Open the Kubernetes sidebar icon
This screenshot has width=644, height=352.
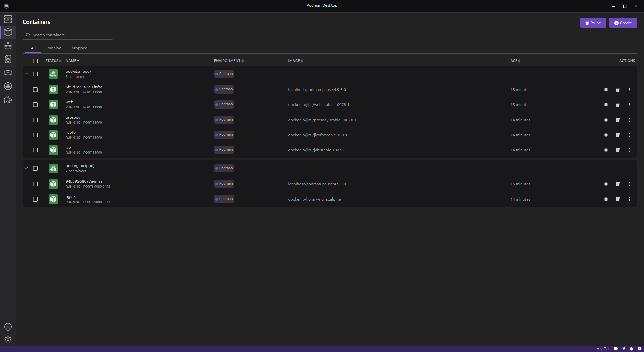[8, 86]
